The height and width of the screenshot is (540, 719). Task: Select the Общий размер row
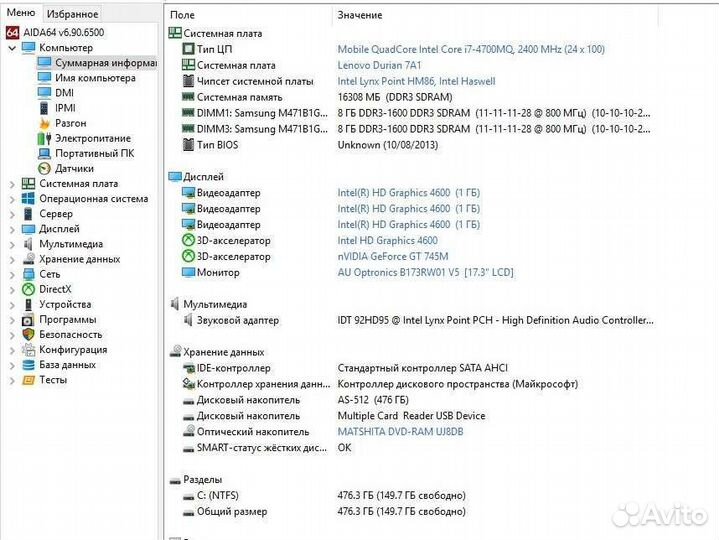click(324, 512)
